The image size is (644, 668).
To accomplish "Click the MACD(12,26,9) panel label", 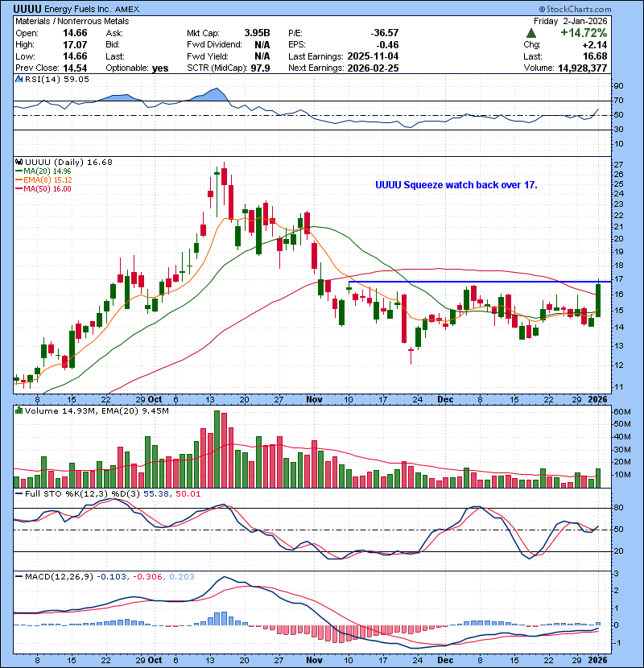I will 59,576.
